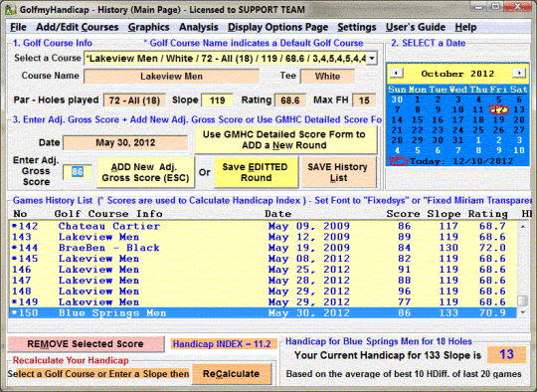Viewport: 537px width, 392px height.
Task: Select date 7 in October calendar
Action: coord(397,109)
